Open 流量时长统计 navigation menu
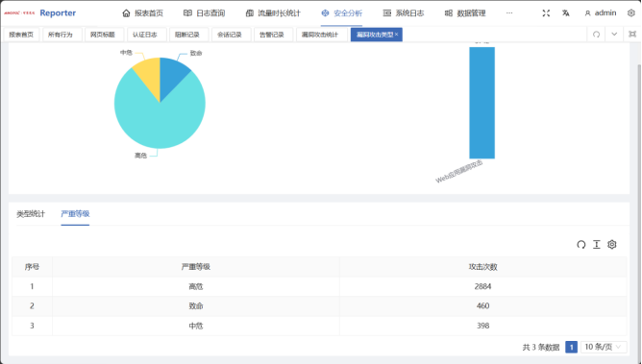Screen dimensions: 642x364 pos(273,13)
